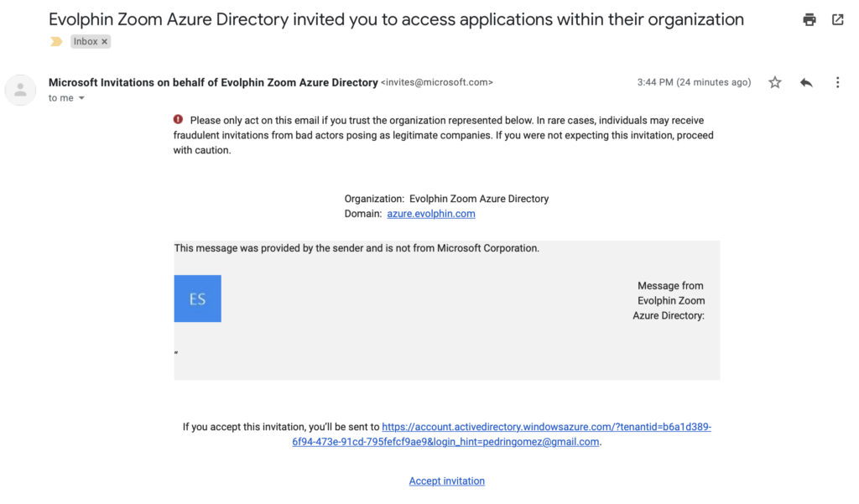Click the red warning exclamation icon
Image resolution: width=859 pixels, height=504 pixels.
pos(178,119)
